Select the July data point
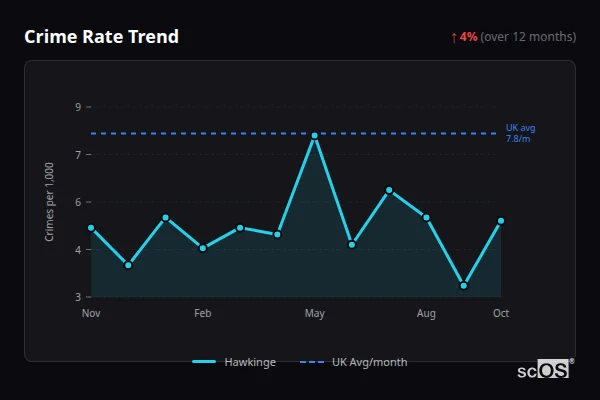This screenshot has width=600, height=400. [389, 190]
